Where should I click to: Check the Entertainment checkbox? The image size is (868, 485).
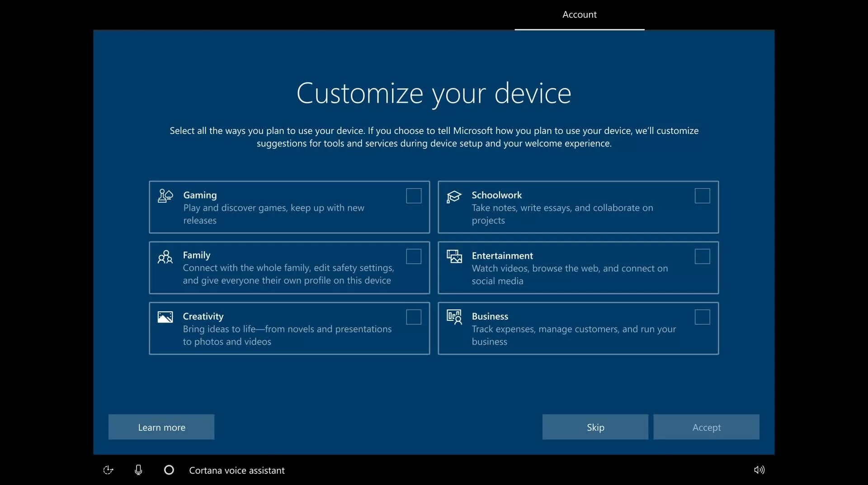pyautogui.click(x=702, y=257)
